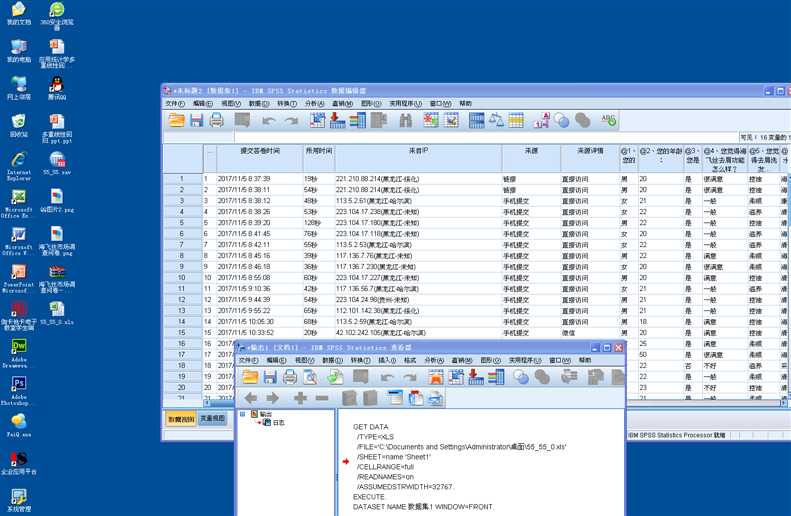Redo action in Data Editor toolbar
The width and height of the screenshot is (791, 516).
[x=291, y=121]
